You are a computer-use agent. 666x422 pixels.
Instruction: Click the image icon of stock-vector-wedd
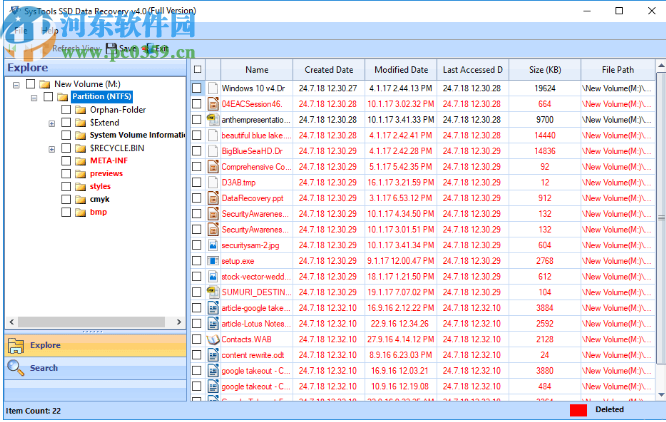click(x=213, y=277)
